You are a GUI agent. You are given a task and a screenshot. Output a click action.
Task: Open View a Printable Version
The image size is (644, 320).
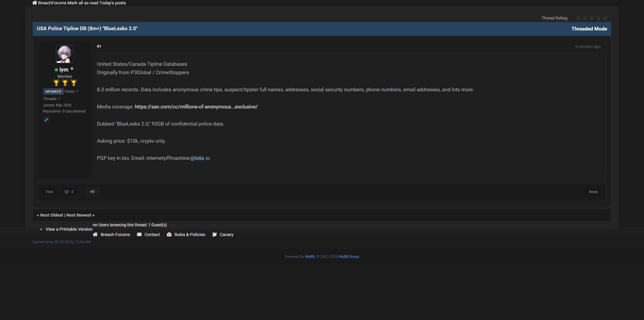[69, 229]
